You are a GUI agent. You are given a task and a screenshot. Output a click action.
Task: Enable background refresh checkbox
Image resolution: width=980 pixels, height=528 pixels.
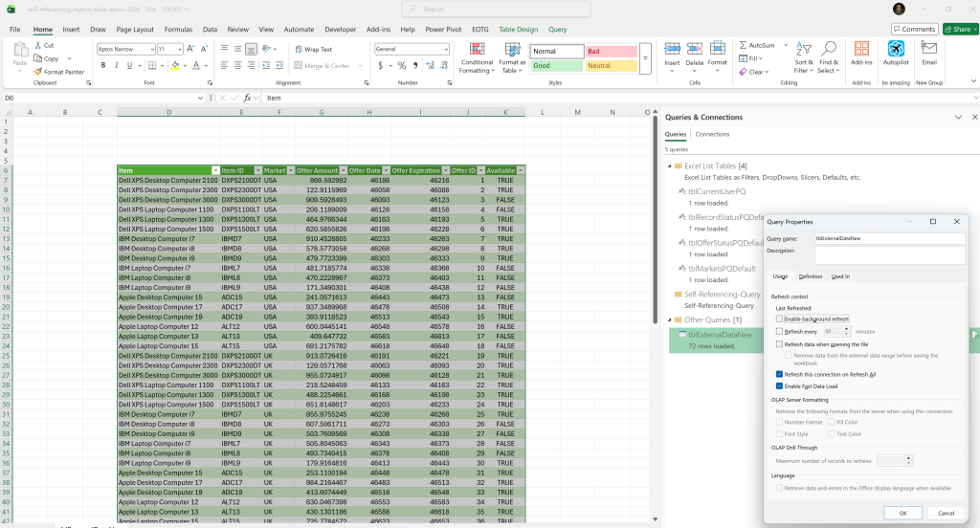click(x=779, y=319)
